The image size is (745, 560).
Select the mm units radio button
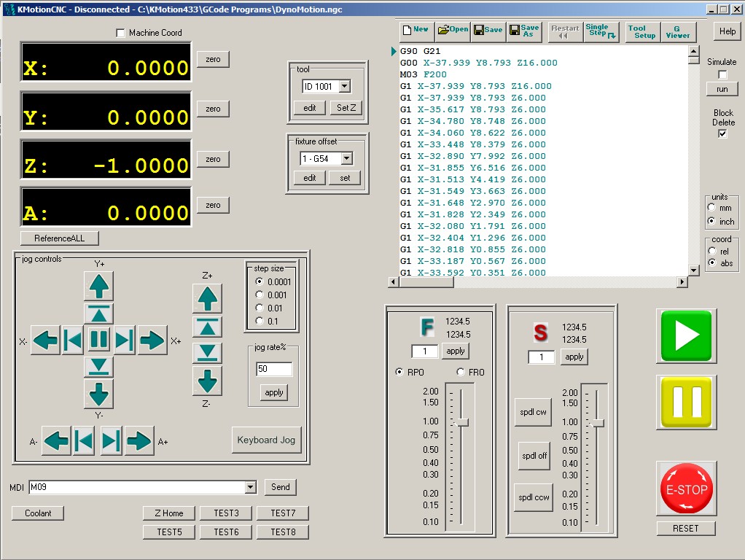click(x=711, y=208)
